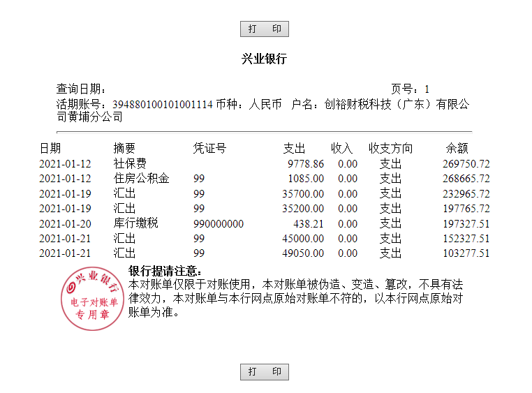The height and width of the screenshot is (393, 532).
Task: Click the 银行提请注意 notice heading
Action: click(165, 271)
